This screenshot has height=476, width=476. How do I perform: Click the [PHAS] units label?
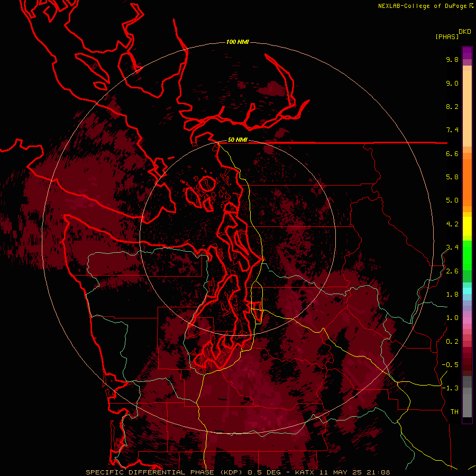(x=447, y=37)
